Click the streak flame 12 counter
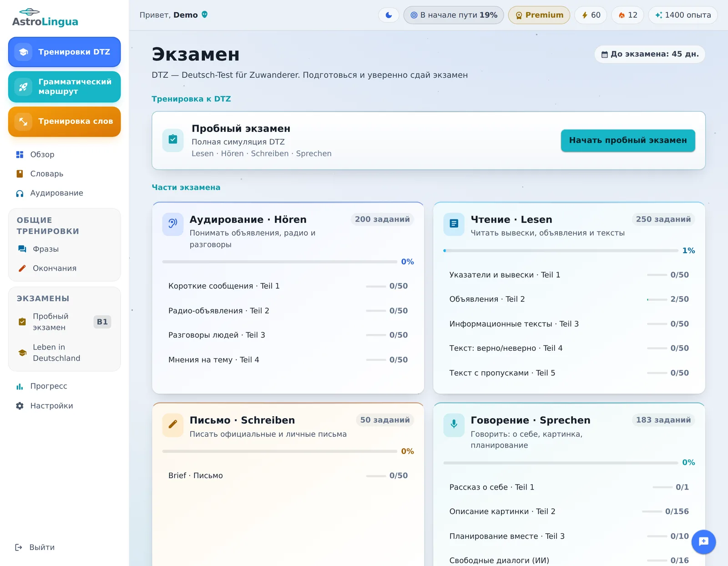This screenshot has height=566, width=728. [627, 15]
